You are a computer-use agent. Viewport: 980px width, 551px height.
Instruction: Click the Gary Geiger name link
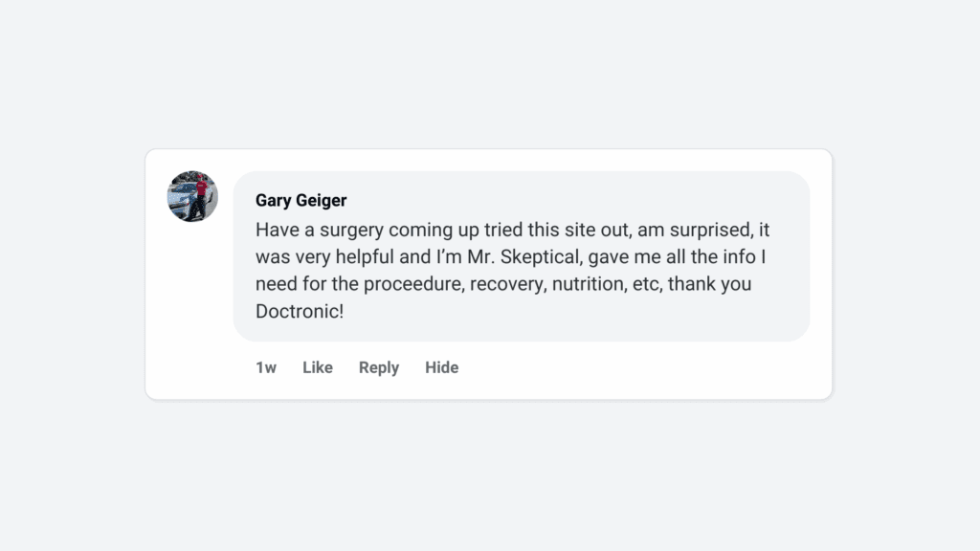(301, 201)
